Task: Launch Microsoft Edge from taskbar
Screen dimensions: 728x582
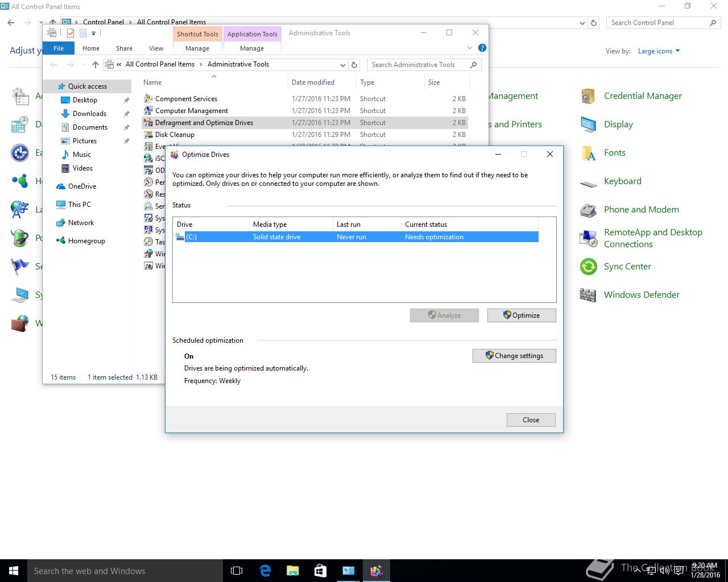Action: coord(265,571)
